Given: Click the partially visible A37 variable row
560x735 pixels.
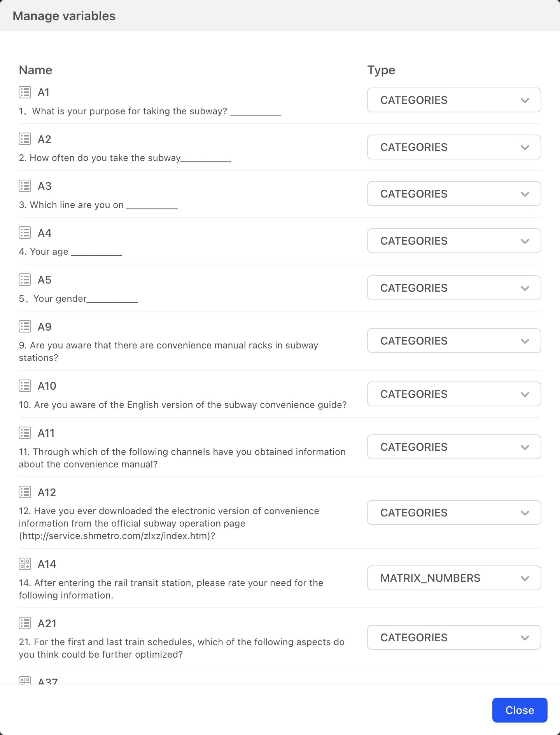Looking at the screenshot, I should click(x=47, y=681).
